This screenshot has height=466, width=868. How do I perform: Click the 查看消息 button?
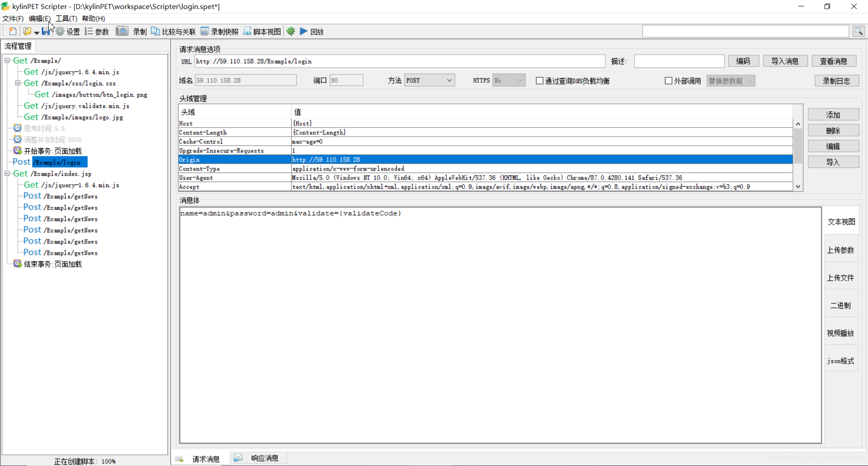834,61
